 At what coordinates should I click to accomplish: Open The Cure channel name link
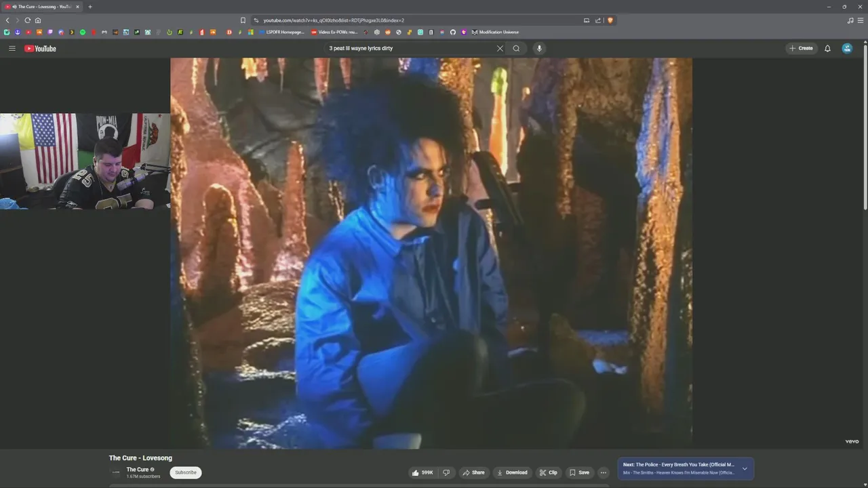(x=138, y=469)
